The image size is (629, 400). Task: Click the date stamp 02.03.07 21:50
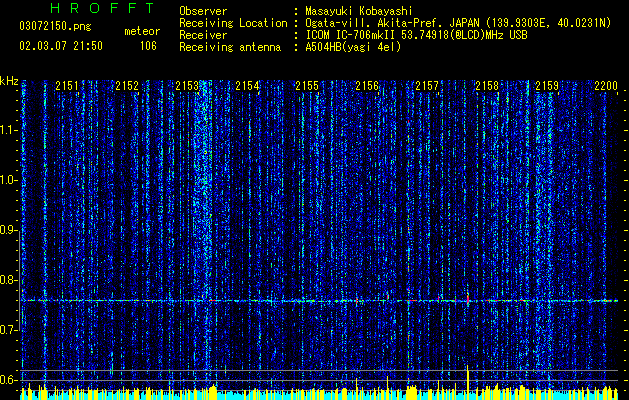coord(61,46)
